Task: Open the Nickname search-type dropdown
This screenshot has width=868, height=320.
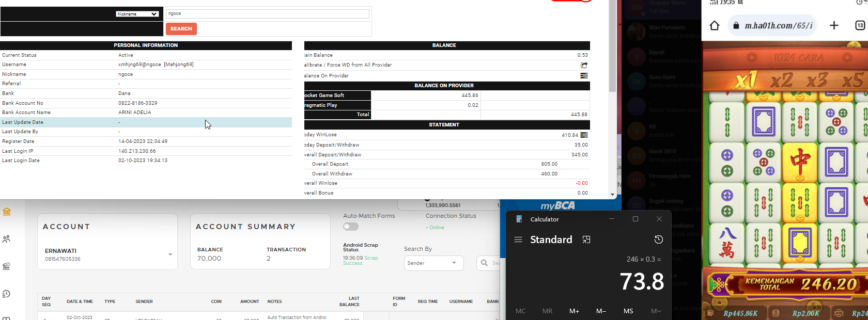Action: (137, 14)
